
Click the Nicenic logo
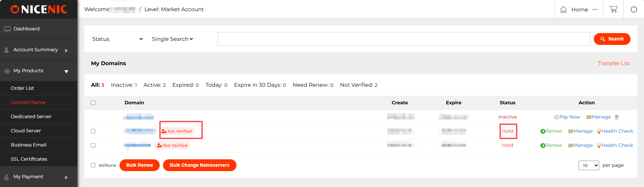39,9
